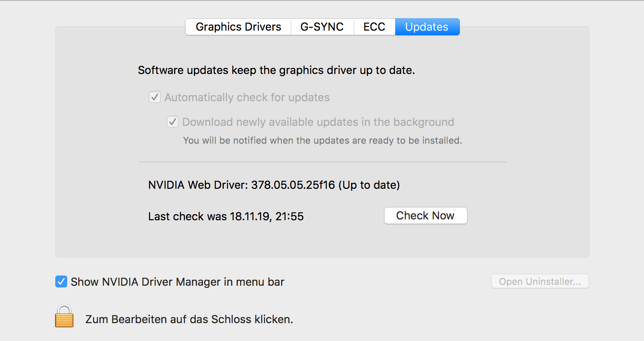This screenshot has height=341, width=644.
Task: Click the Show NVIDIA Driver Manager label text
Action: pyautogui.click(x=177, y=282)
